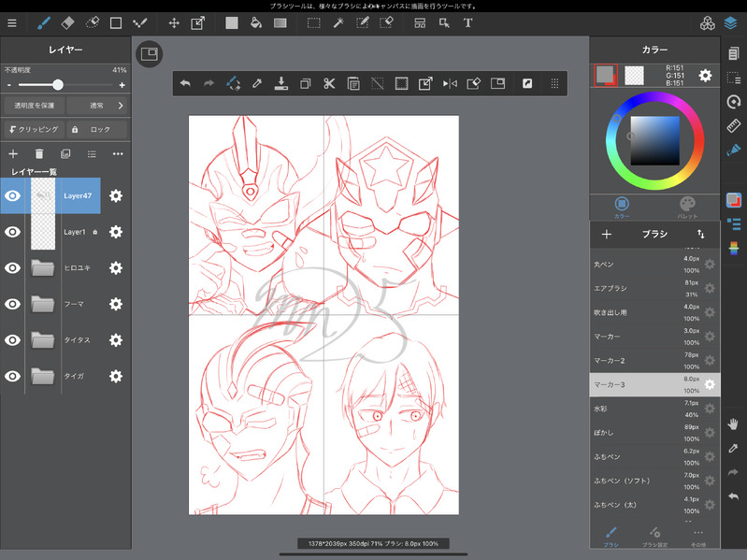Select the Text tool
747x560 pixels.
(x=467, y=22)
